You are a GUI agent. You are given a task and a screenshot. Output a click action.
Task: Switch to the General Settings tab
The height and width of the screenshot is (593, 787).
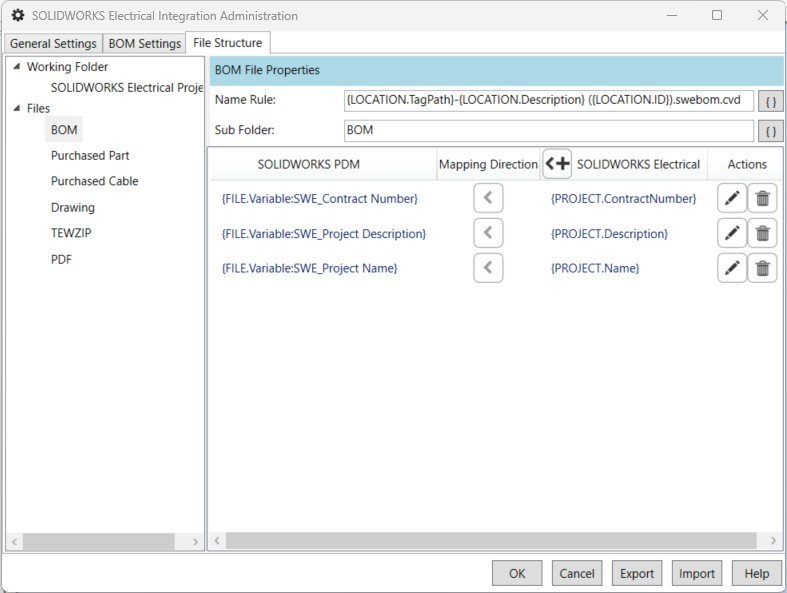coord(53,43)
